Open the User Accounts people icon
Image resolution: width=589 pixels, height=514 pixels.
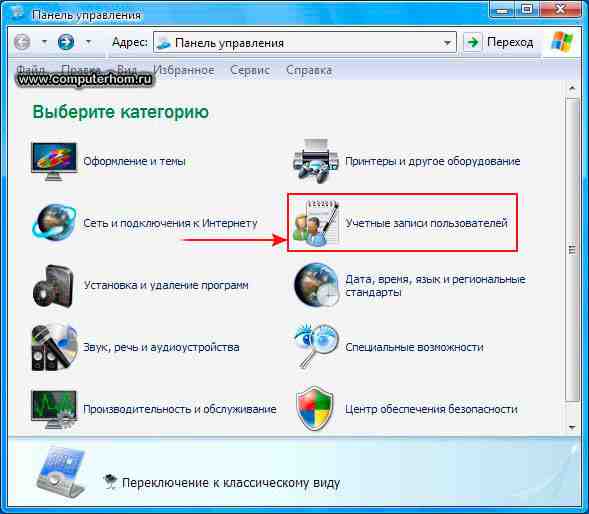(316, 223)
